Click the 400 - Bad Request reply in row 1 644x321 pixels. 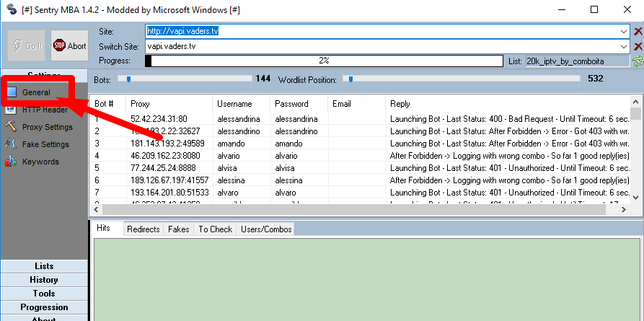[509, 119]
